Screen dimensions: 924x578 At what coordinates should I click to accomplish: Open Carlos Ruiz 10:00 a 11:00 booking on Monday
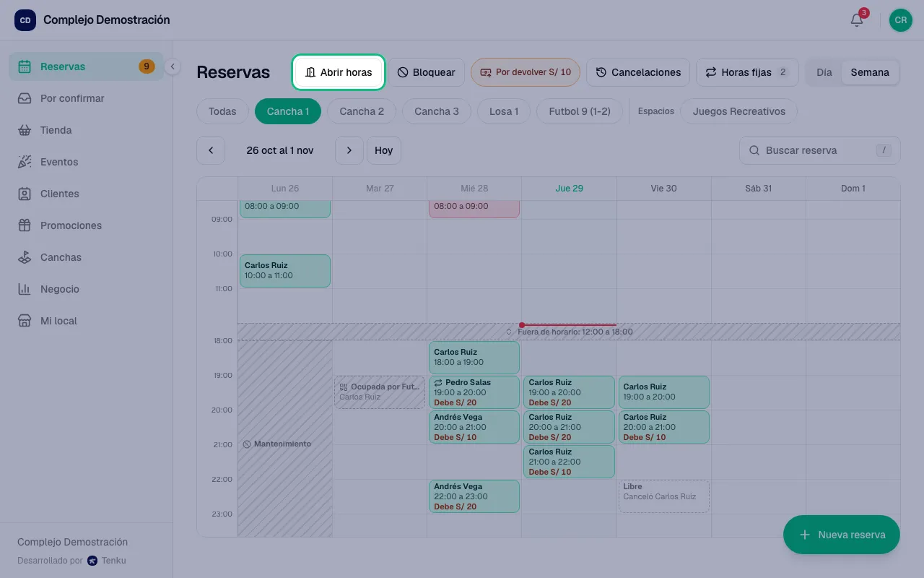285,270
